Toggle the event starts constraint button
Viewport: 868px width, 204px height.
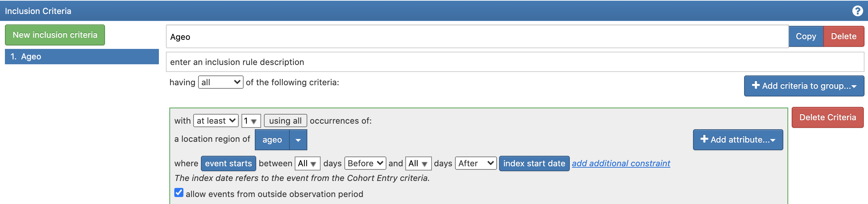(228, 163)
